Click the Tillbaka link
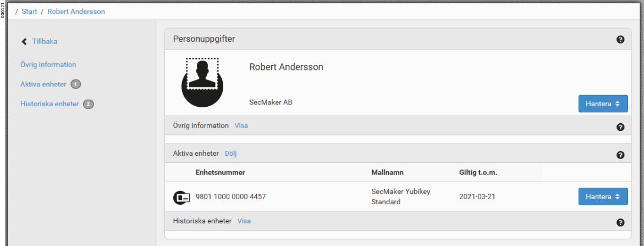 [x=45, y=41]
